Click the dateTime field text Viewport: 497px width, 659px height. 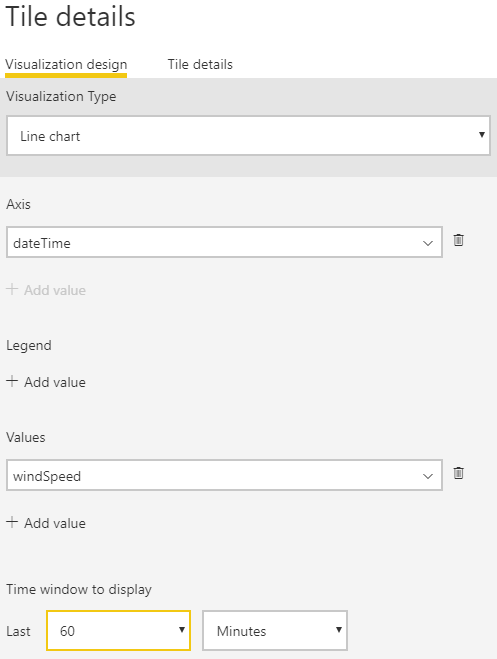pyautogui.click(x=42, y=243)
